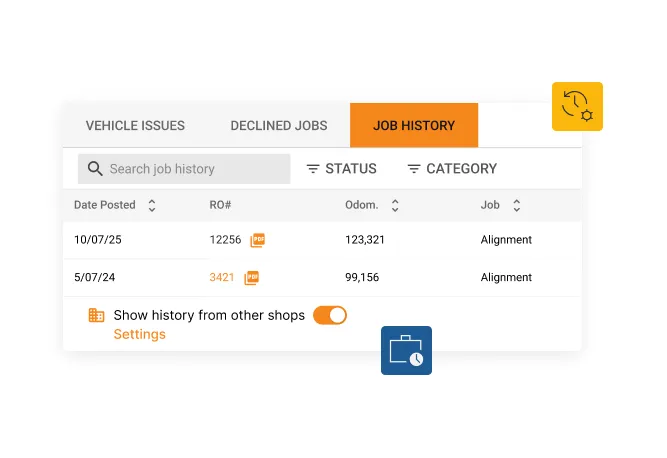Image resolution: width=667 pixels, height=458 pixels.
Task: Open the history settings clock-gear icon
Action: click(x=577, y=106)
